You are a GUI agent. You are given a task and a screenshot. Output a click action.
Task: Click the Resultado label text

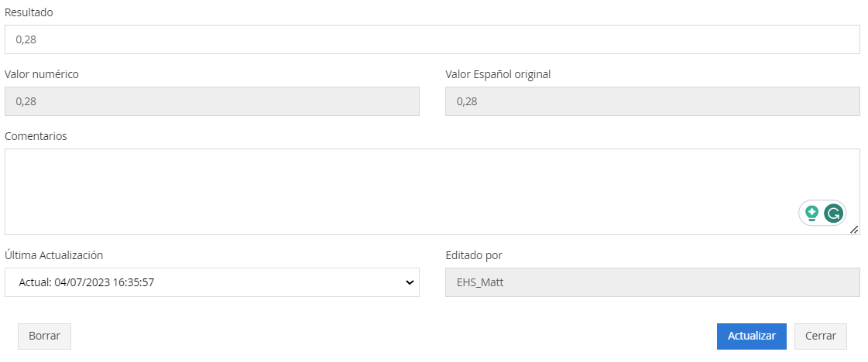(29, 12)
